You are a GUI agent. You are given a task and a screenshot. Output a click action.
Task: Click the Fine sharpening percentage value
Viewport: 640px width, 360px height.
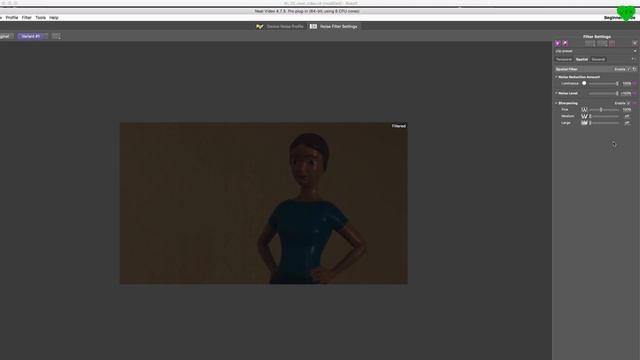[x=627, y=110]
